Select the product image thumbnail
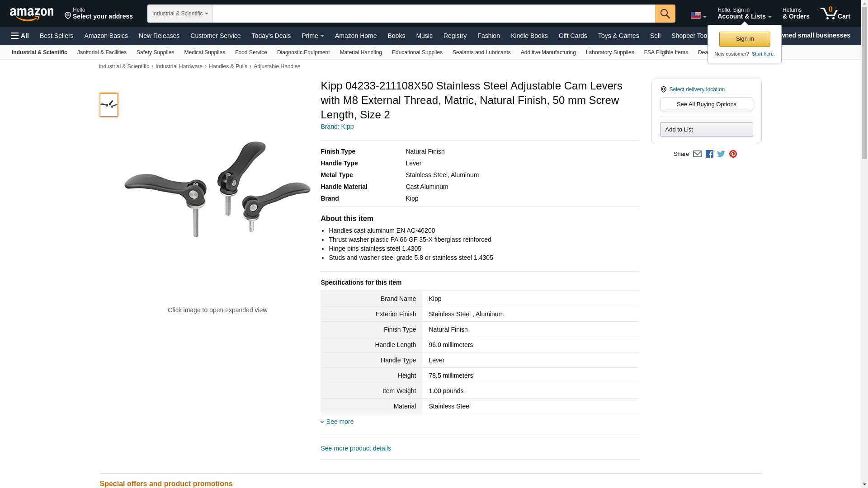The image size is (868, 488). [109, 105]
